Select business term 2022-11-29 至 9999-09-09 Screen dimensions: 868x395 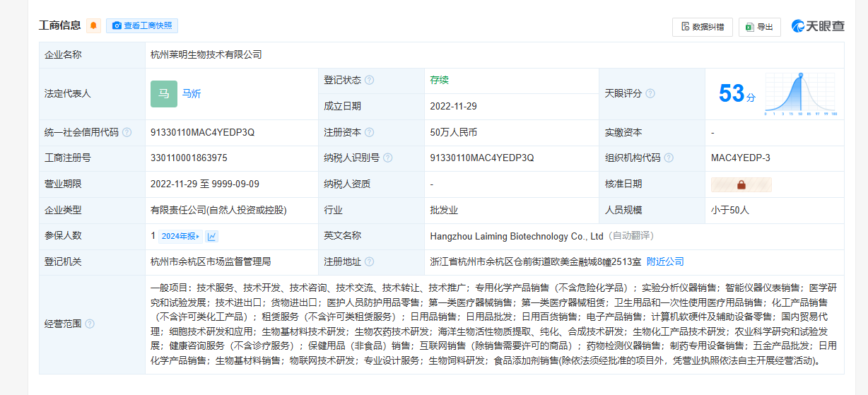205,184
